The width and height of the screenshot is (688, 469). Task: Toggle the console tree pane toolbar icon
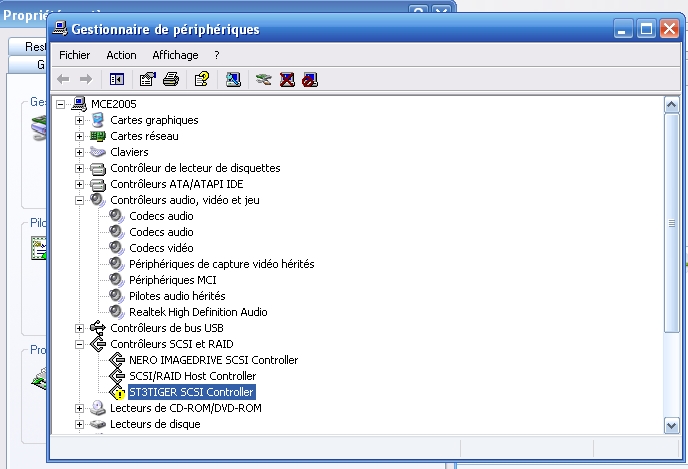click(x=117, y=79)
